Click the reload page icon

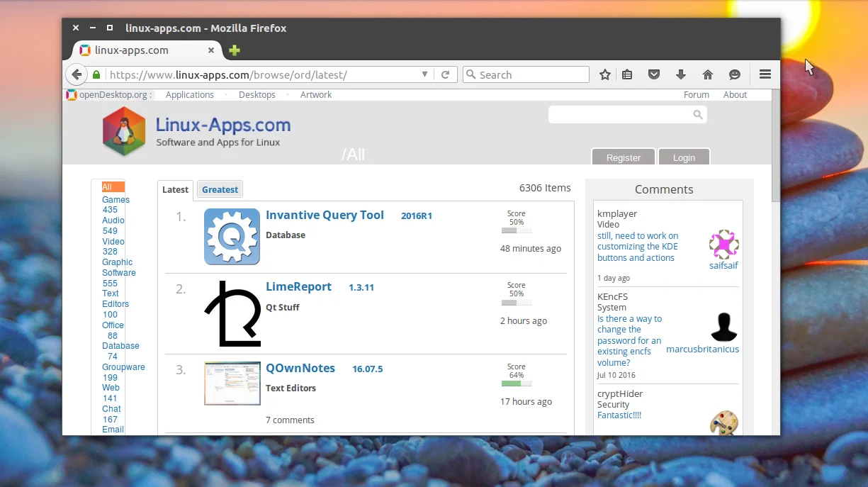click(446, 74)
